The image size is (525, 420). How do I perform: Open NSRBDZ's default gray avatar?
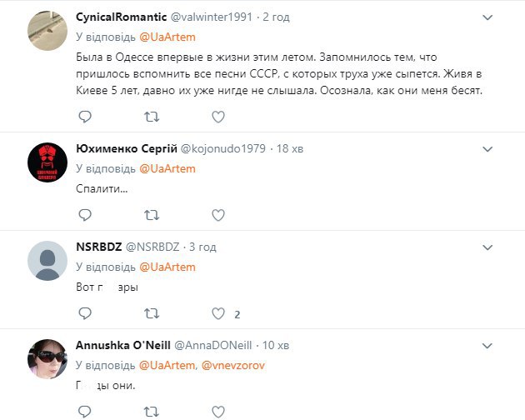[47, 262]
